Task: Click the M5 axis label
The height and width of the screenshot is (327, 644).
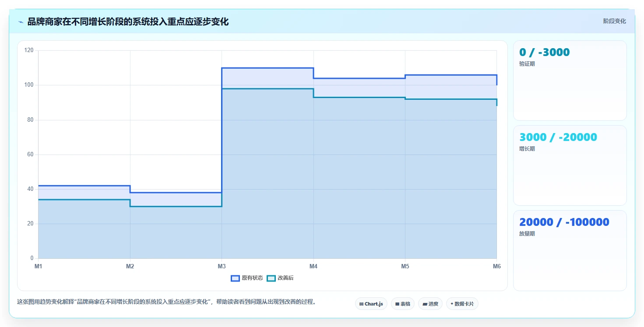Action: click(x=405, y=266)
